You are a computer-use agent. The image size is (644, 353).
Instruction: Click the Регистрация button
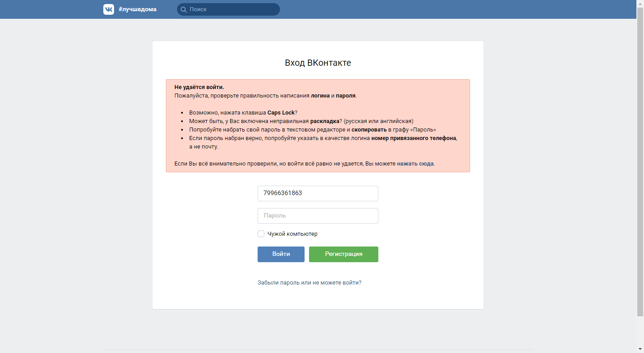pyautogui.click(x=343, y=254)
